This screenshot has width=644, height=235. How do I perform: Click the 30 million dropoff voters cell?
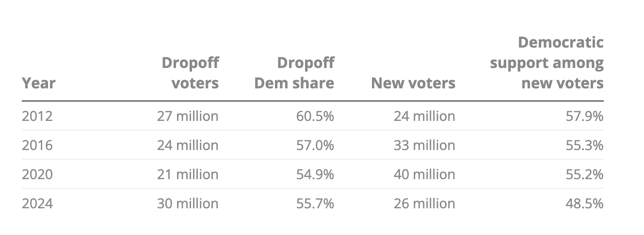[188, 203]
